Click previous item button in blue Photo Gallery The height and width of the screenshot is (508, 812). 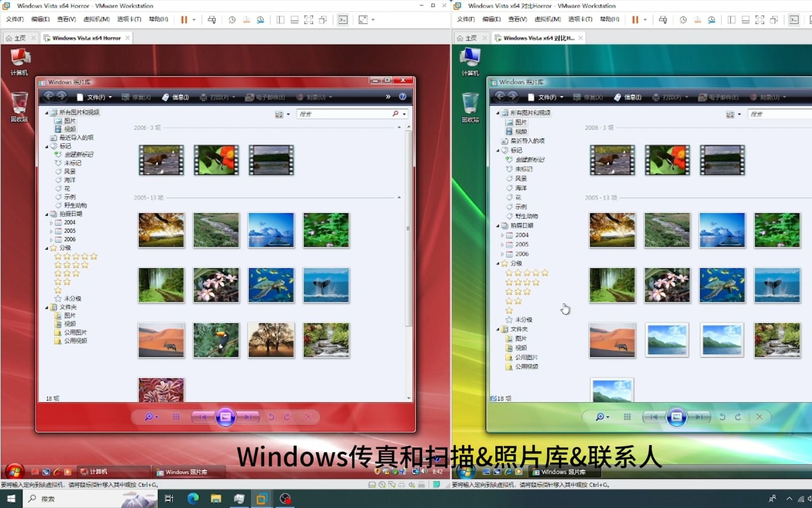point(654,417)
